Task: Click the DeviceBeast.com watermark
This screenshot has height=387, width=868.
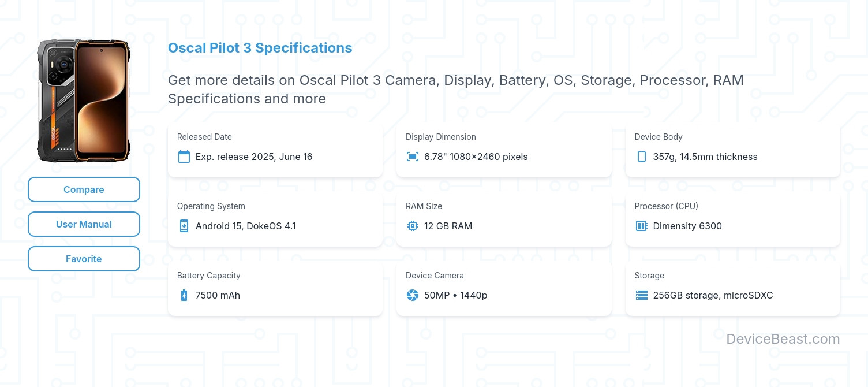Action: coord(783,339)
